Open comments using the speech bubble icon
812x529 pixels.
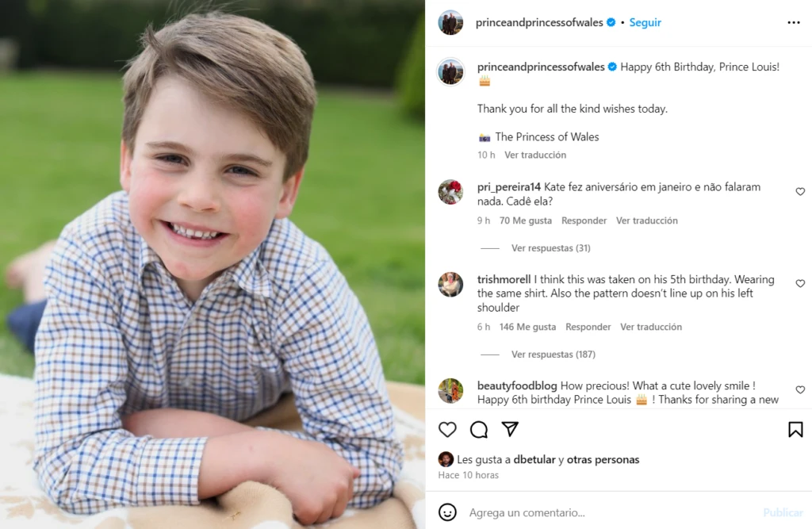tap(479, 430)
